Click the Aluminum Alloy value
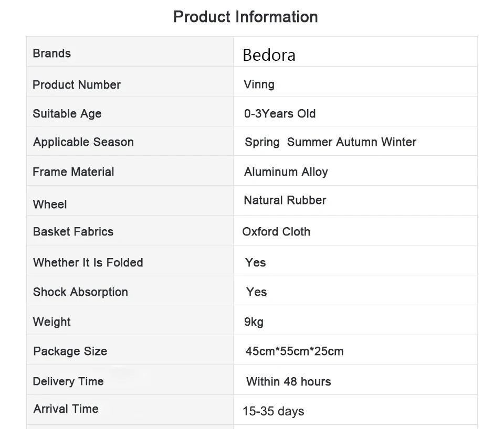 click(x=286, y=172)
